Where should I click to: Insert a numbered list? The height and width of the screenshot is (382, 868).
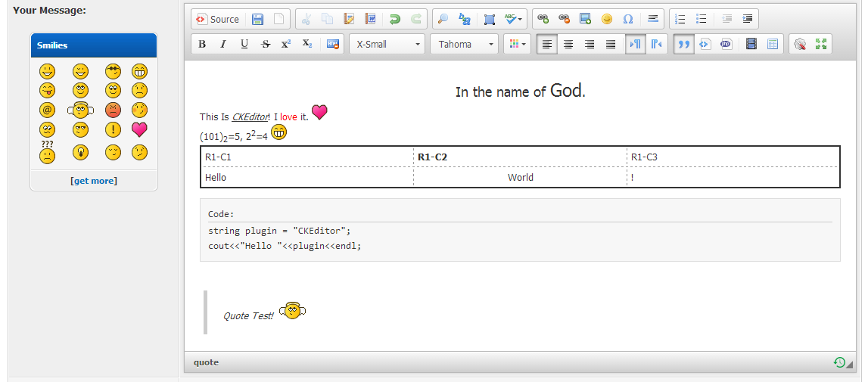coord(680,20)
